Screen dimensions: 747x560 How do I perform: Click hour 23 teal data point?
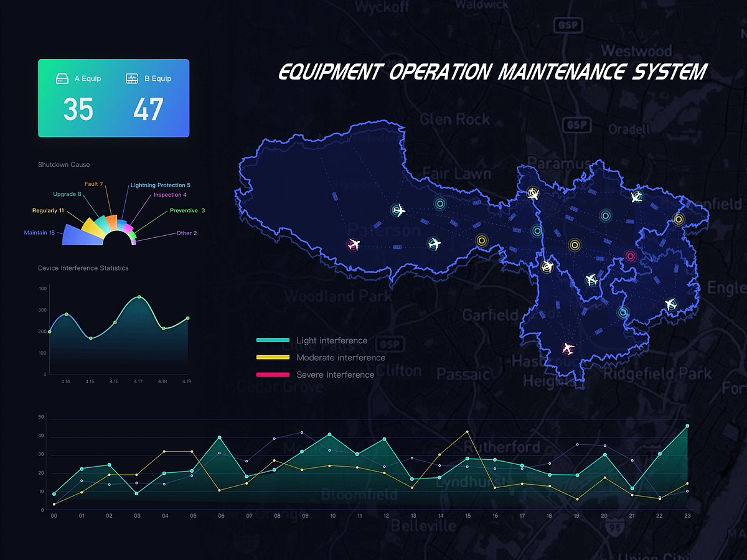687,426
